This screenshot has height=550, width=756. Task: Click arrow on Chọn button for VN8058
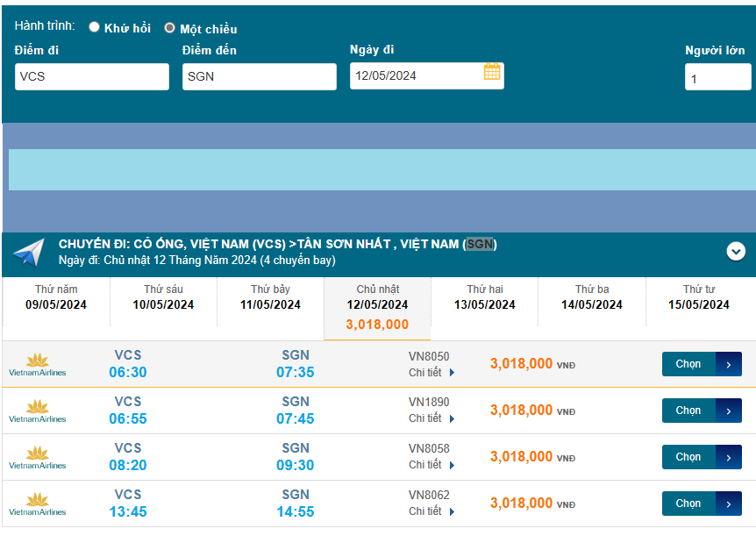coord(729,457)
